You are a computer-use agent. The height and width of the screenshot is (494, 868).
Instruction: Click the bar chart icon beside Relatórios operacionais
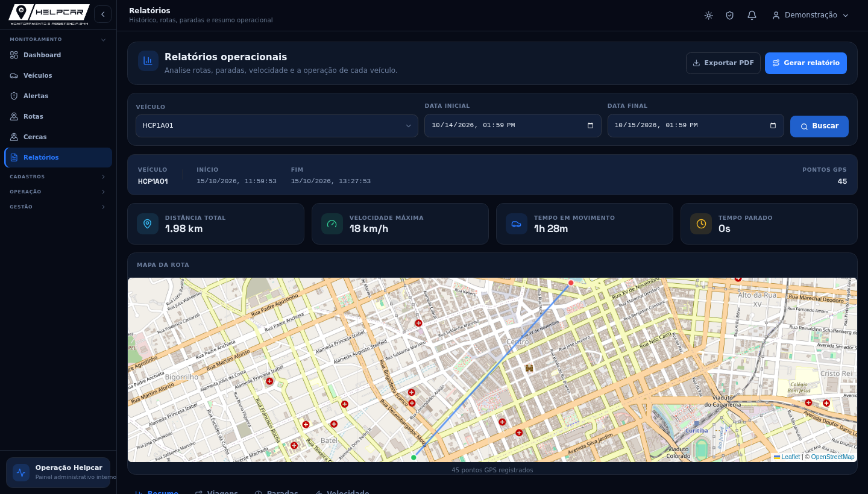[148, 61]
